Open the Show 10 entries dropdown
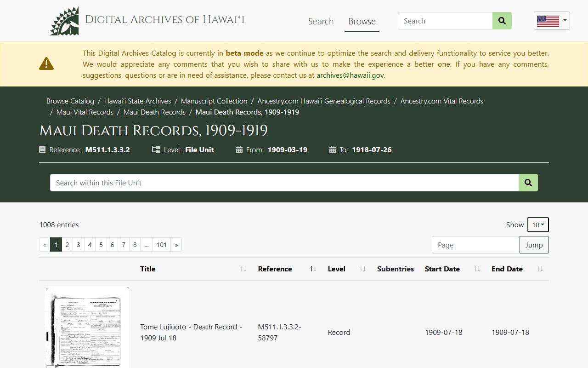Screen dimensions: 588x368 pos(538,225)
